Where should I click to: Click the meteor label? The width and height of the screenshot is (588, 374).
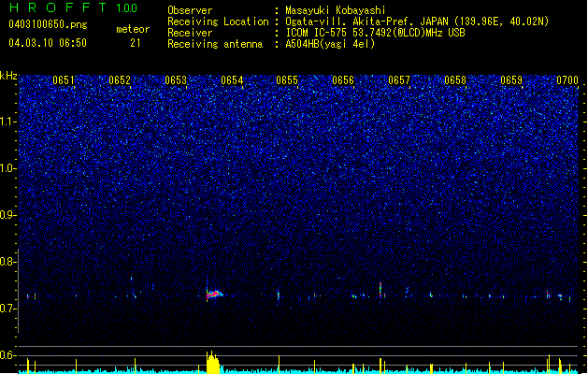tap(133, 29)
